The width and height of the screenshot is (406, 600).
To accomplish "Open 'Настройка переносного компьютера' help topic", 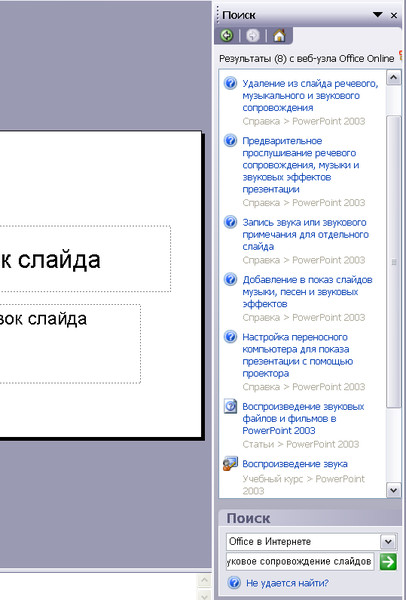I will (x=298, y=355).
